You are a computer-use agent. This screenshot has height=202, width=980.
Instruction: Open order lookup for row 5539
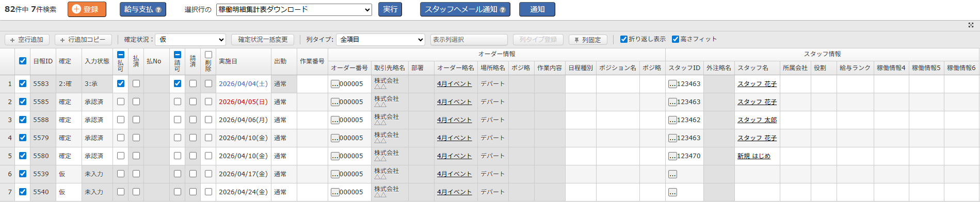(335, 174)
